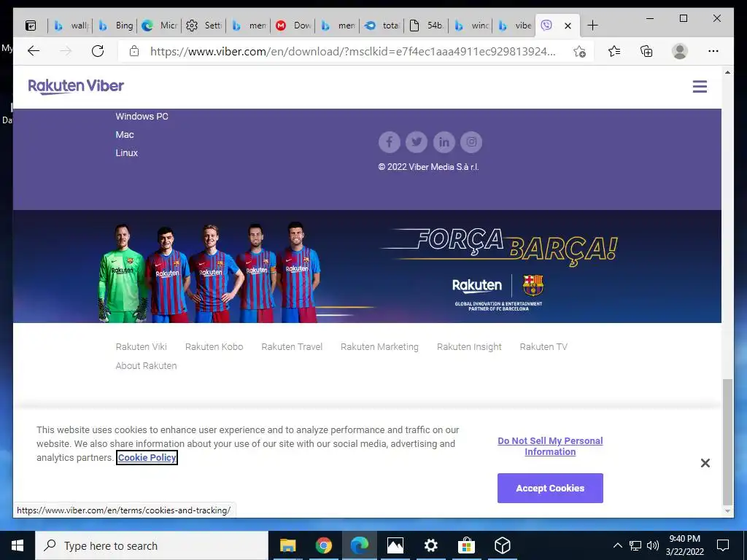Click the address bar URL
The image size is (747, 560).
coord(352,52)
